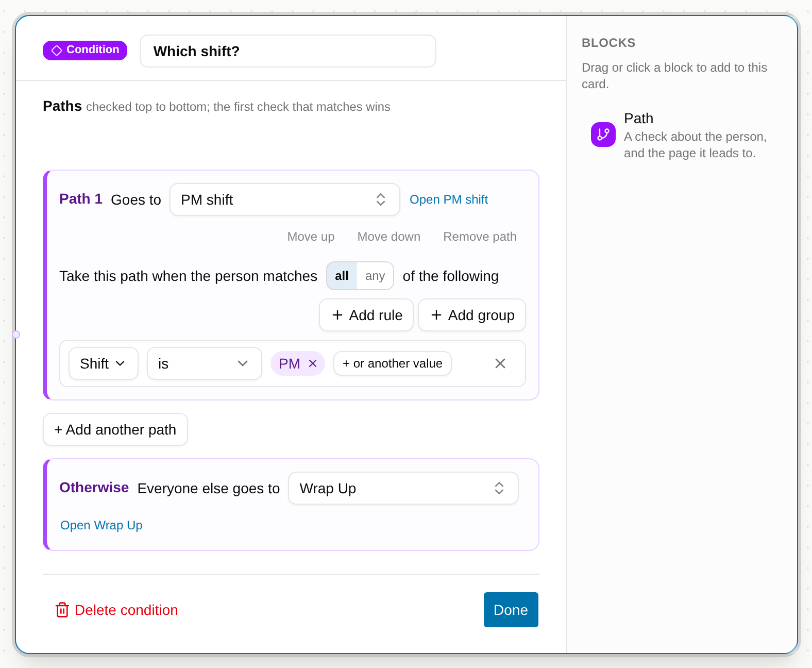This screenshot has height=668, width=812.
Task: Add a group to Path 1
Action: click(472, 315)
